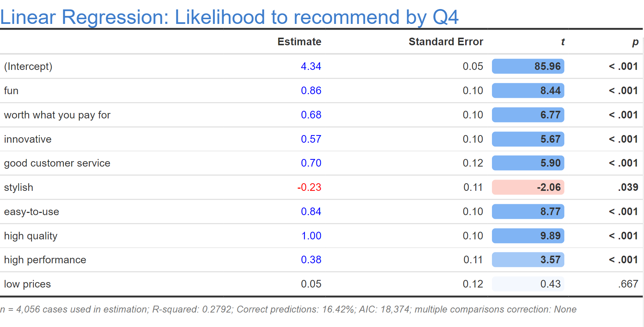Select the 'worth what you pay for' row
This screenshot has height=327, width=644.
[x=57, y=115]
